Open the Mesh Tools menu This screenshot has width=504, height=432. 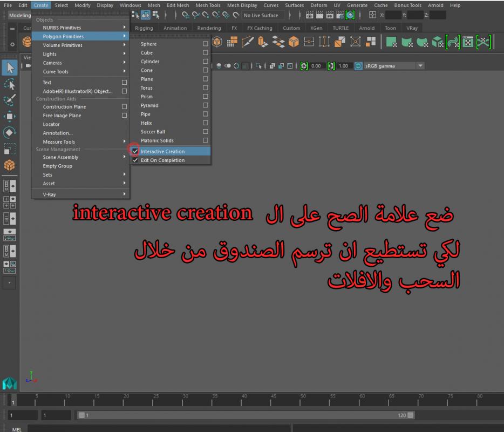point(208,5)
